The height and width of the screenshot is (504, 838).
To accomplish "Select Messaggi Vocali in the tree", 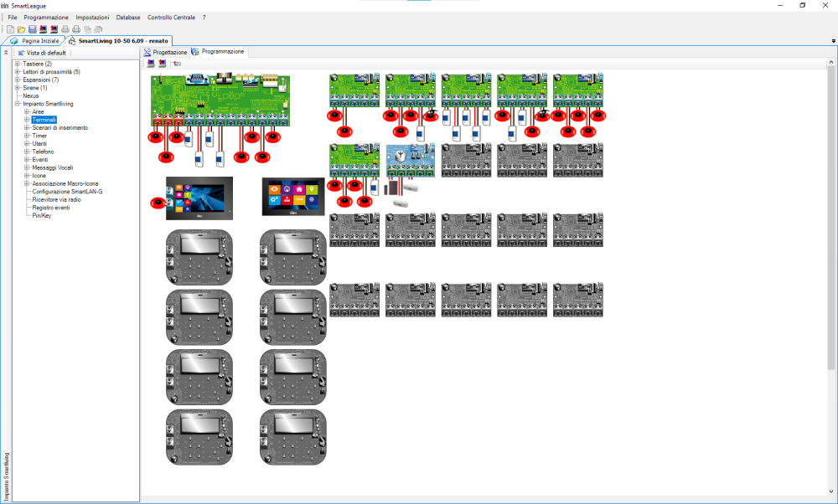I will [x=52, y=167].
